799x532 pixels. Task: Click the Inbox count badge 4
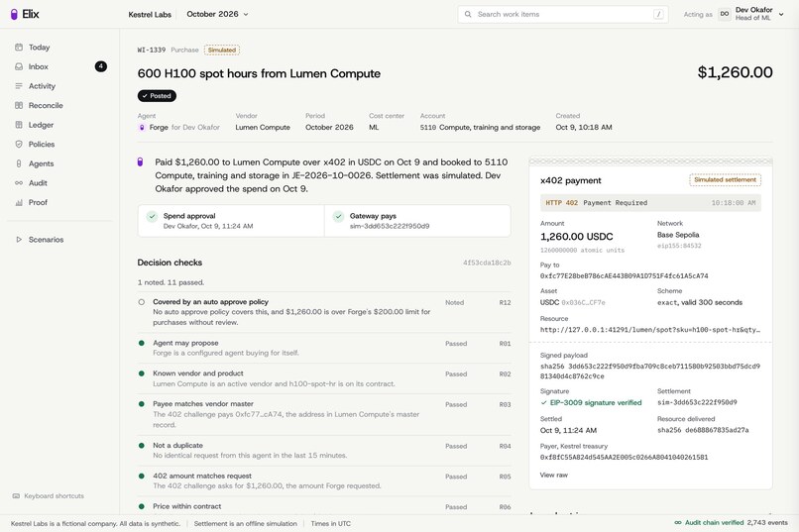tap(101, 66)
